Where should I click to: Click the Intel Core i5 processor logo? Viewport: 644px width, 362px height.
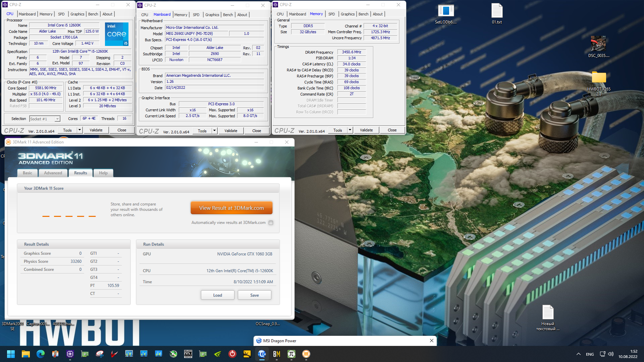pyautogui.click(x=117, y=34)
